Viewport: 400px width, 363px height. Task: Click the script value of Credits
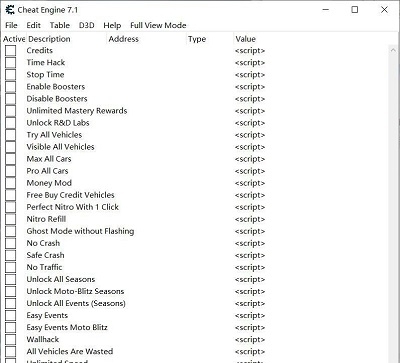(x=250, y=51)
